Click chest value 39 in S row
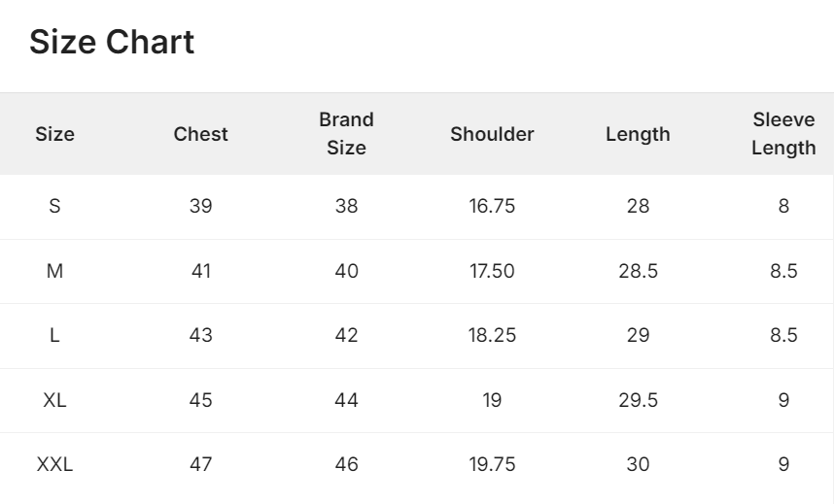 [200, 206]
